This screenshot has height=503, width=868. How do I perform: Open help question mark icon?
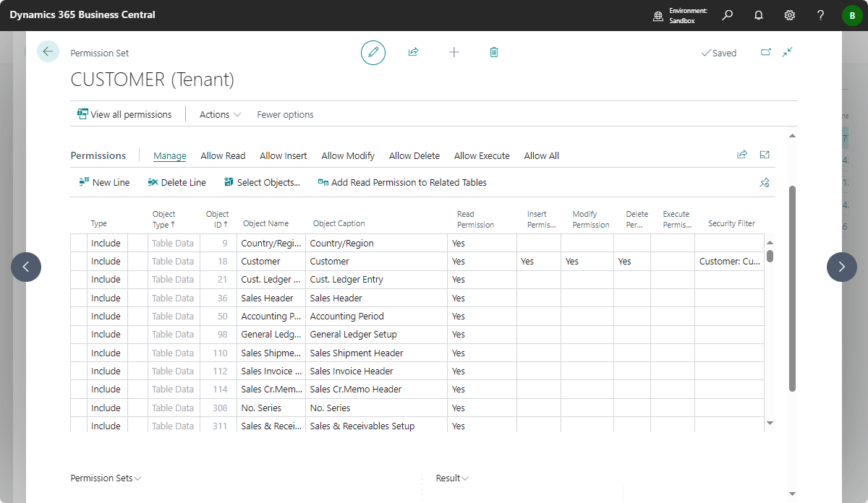pyautogui.click(x=820, y=15)
